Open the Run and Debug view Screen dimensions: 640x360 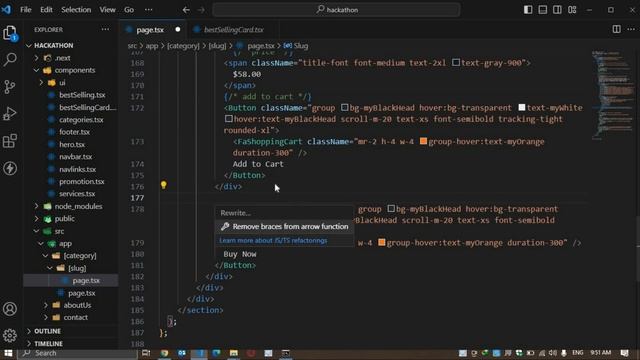[10, 114]
